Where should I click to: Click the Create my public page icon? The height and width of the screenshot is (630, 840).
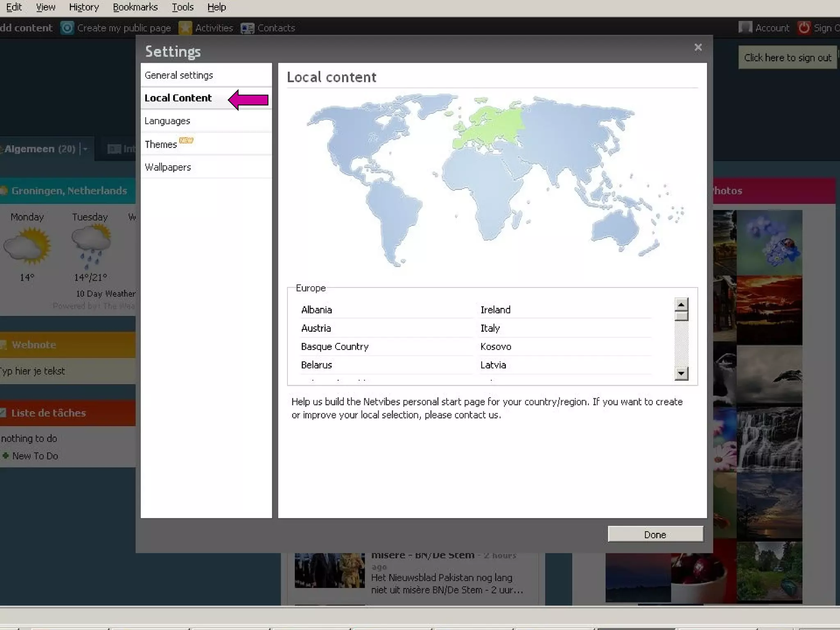click(67, 28)
